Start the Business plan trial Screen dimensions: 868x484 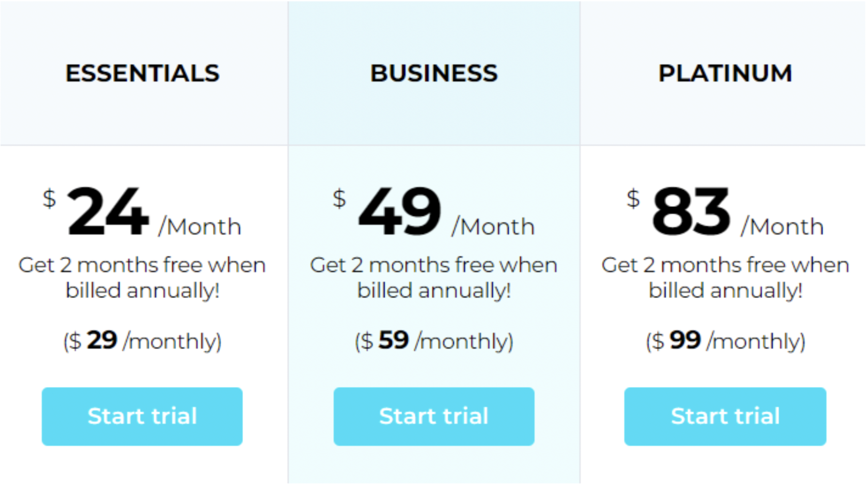click(x=434, y=416)
